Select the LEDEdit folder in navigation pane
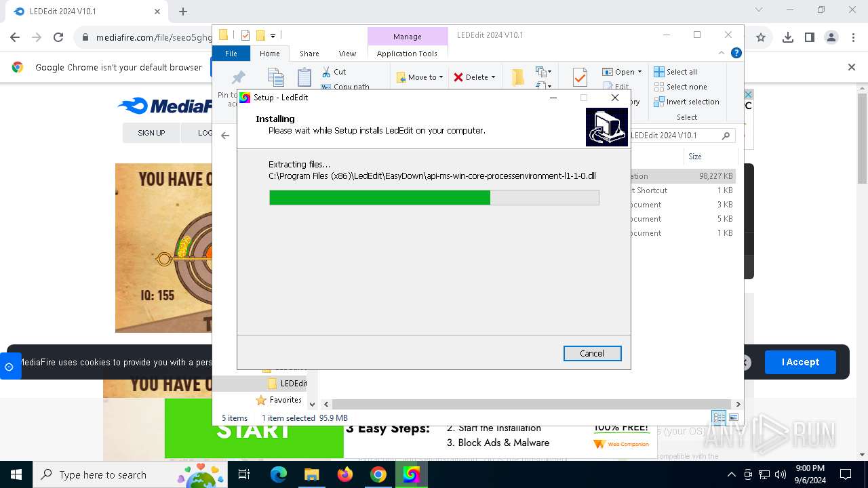 287,384
